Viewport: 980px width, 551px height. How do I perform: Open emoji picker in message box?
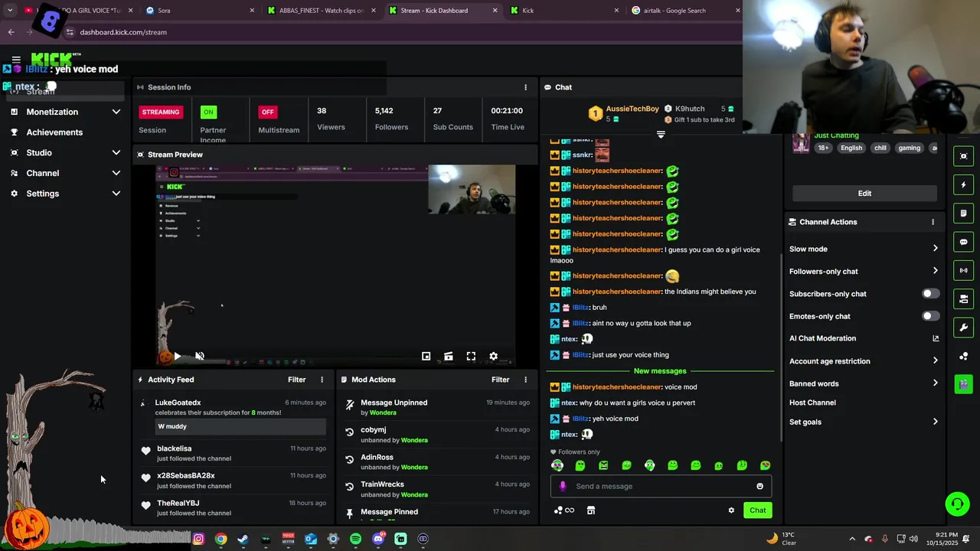759,486
